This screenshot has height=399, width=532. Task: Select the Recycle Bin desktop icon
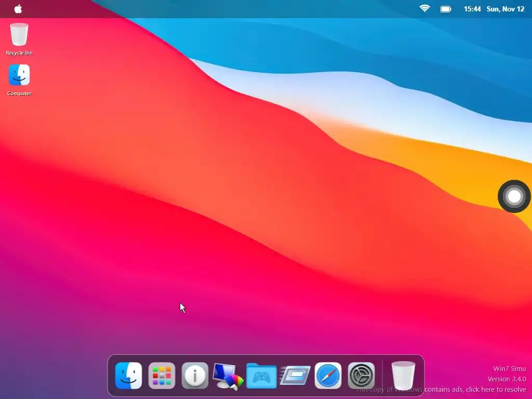tap(19, 38)
